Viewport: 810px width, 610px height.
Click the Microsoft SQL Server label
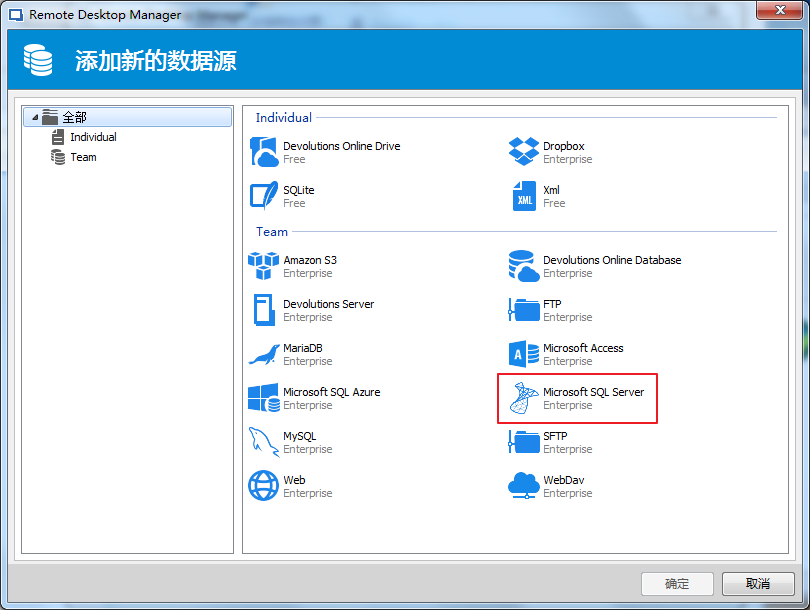[594, 392]
